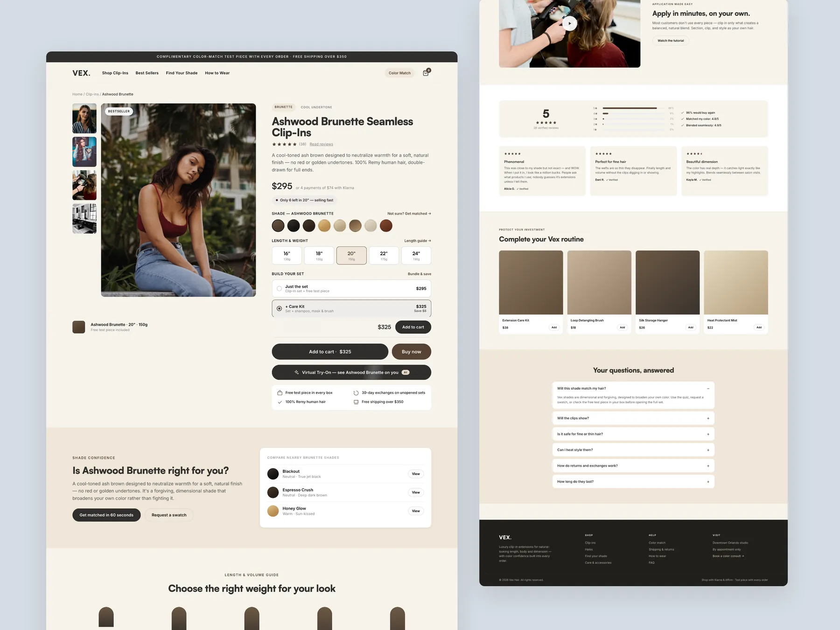
Task: Select the 'Just the set' radio option
Action: [x=279, y=288]
